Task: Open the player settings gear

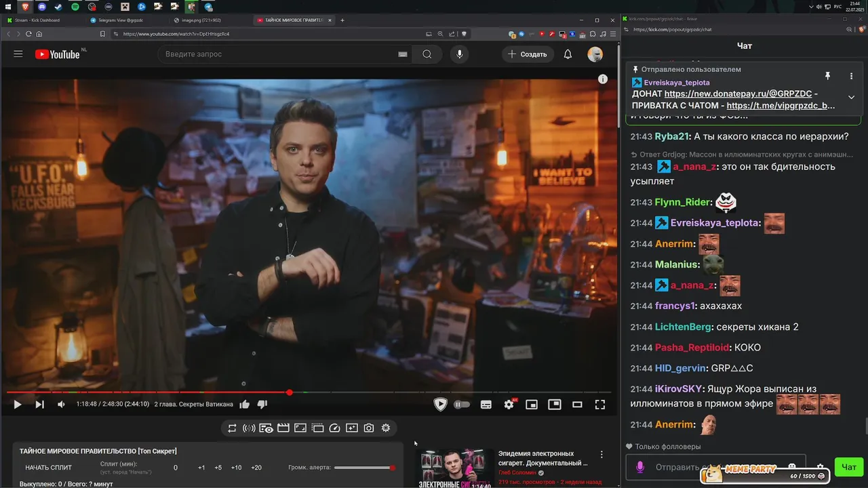Action: (x=509, y=405)
